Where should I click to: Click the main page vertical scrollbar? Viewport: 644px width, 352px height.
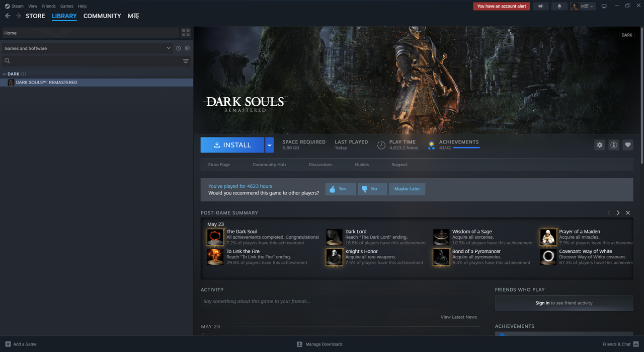[x=642, y=96]
